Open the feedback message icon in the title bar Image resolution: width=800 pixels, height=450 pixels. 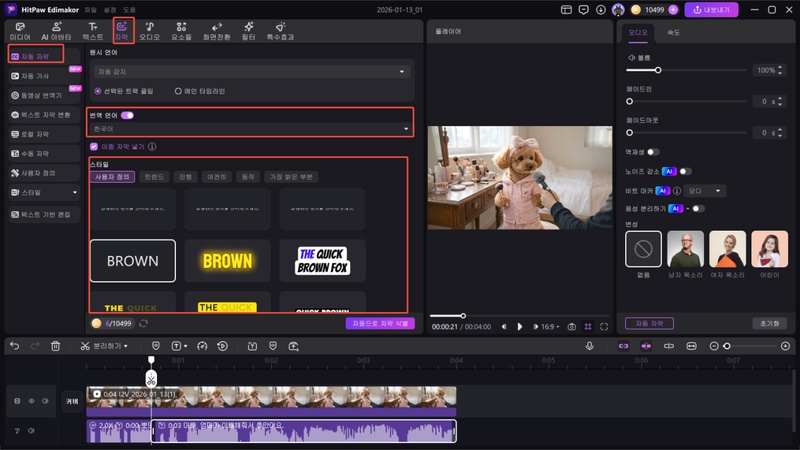point(584,10)
